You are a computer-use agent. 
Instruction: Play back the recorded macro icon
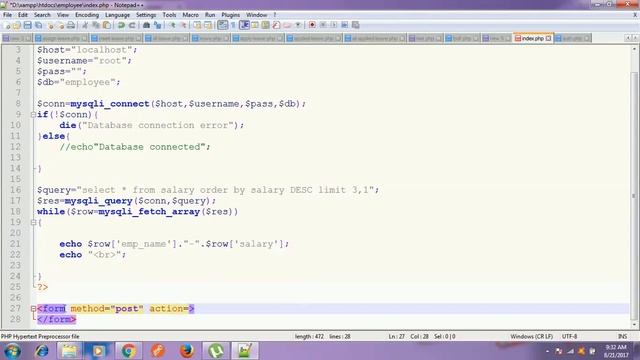point(333,25)
